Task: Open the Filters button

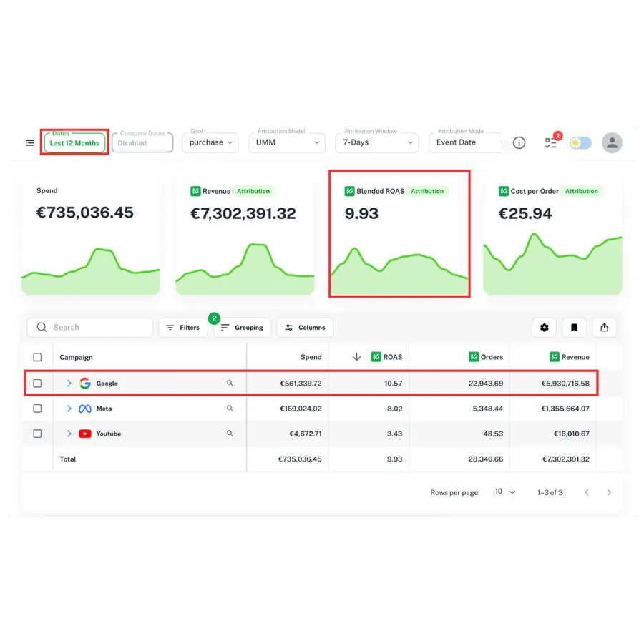Action: tap(183, 327)
